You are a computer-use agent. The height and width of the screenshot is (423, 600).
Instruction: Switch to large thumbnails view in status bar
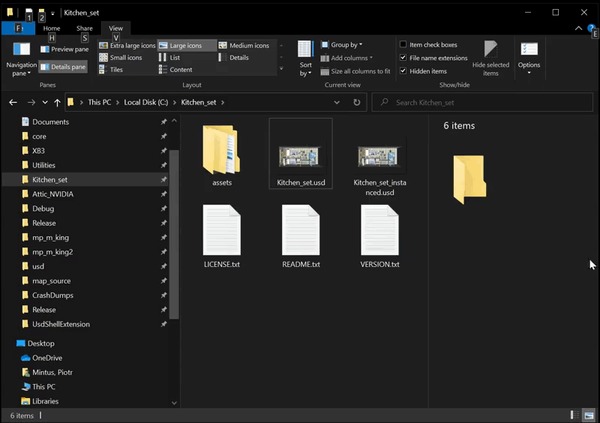(589, 415)
